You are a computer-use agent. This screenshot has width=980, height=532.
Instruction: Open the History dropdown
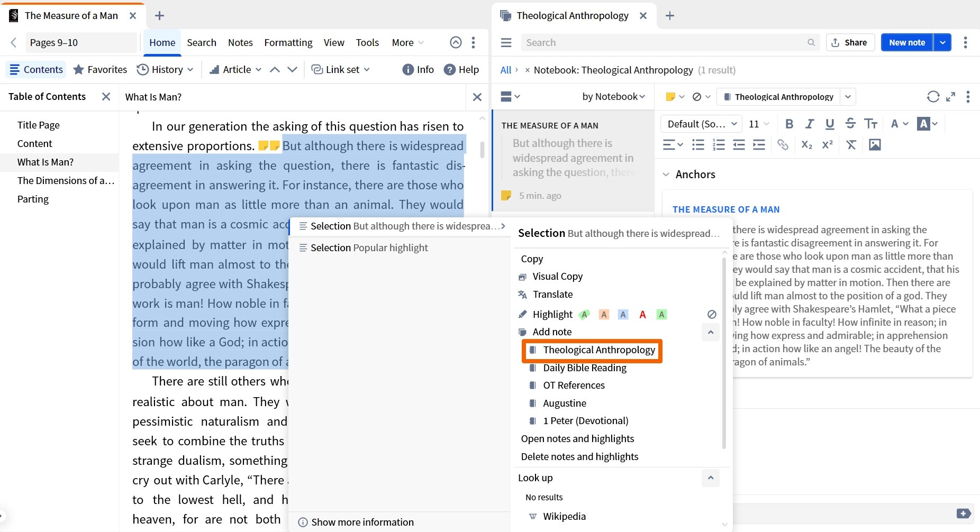coord(165,70)
